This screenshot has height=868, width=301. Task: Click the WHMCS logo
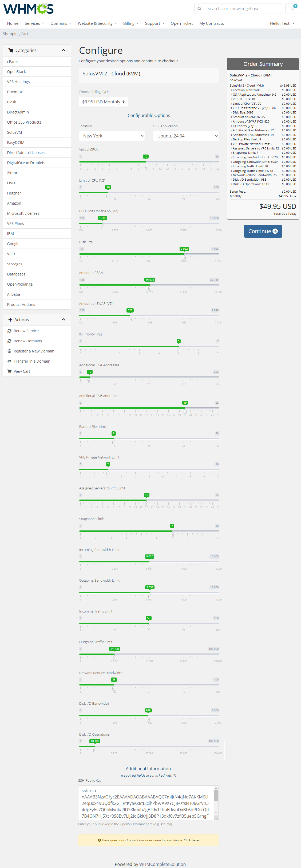28,9
